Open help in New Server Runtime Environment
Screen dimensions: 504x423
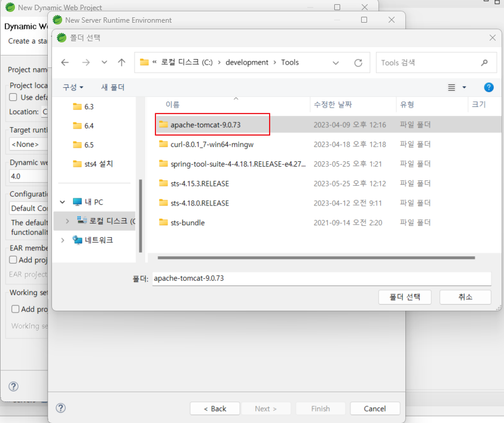click(60, 408)
